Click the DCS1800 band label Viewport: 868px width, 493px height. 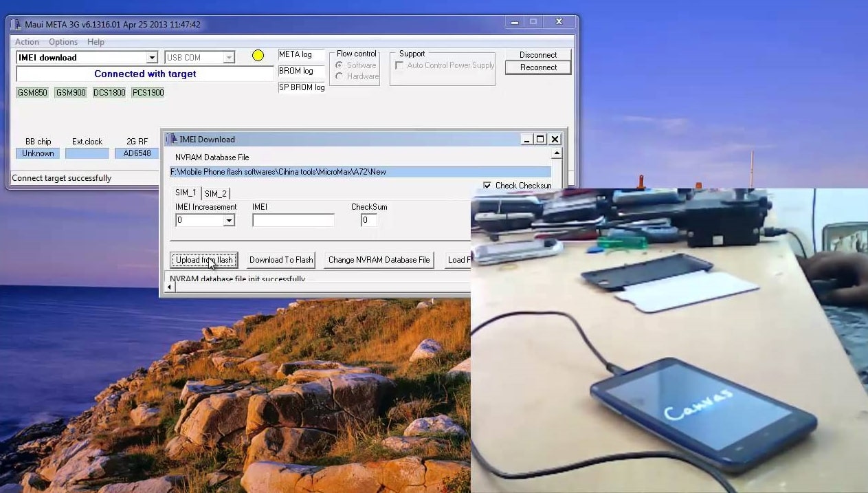109,93
